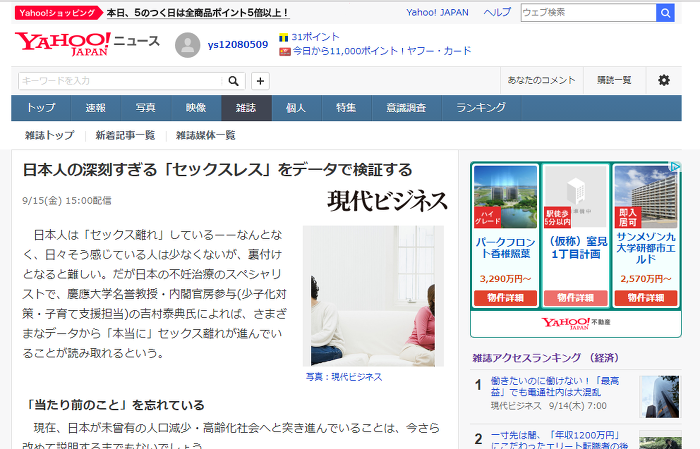Click the 9/15(金) 15:00配信 timestamp
Viewport: 700px width, 449px height.
[67, 201]
